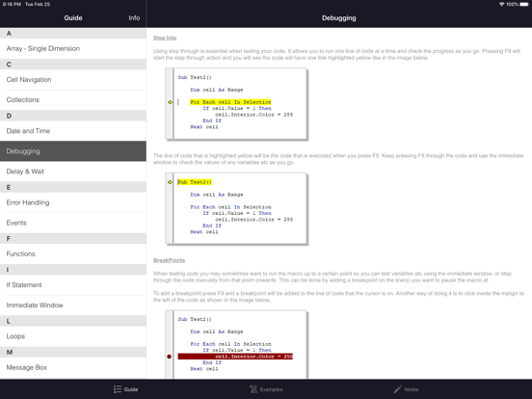
Task: Click the 100% battery percentage text
Action: (x=513, y=4)
